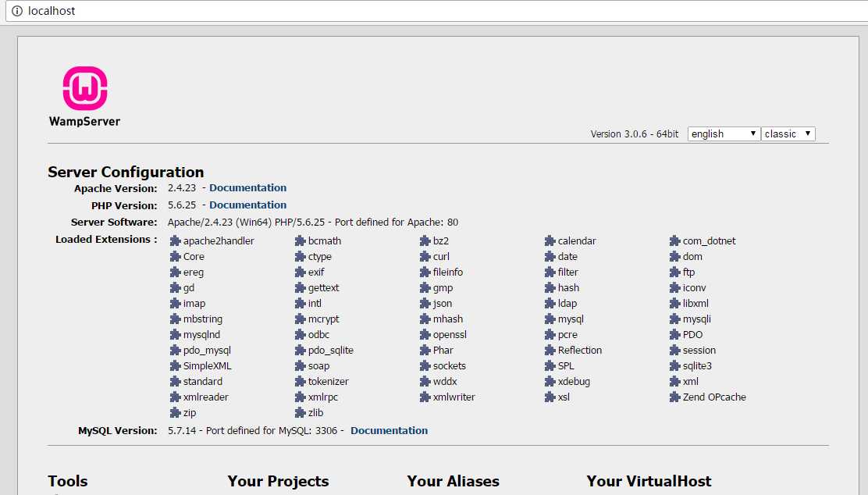Click puzzle icon next to sockets
This screenshot has height=495, width=868.
pyautogui.click(x=425, y=366)
